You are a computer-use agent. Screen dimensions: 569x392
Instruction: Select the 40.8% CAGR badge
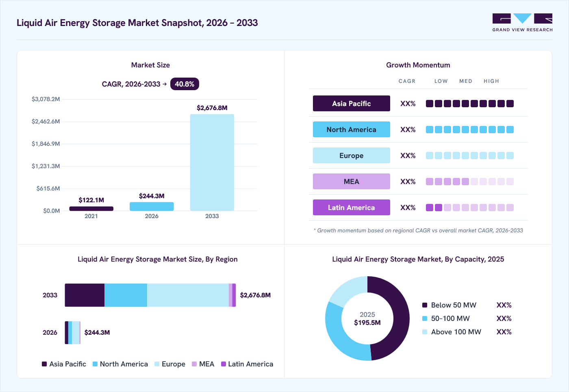[185, 84]
